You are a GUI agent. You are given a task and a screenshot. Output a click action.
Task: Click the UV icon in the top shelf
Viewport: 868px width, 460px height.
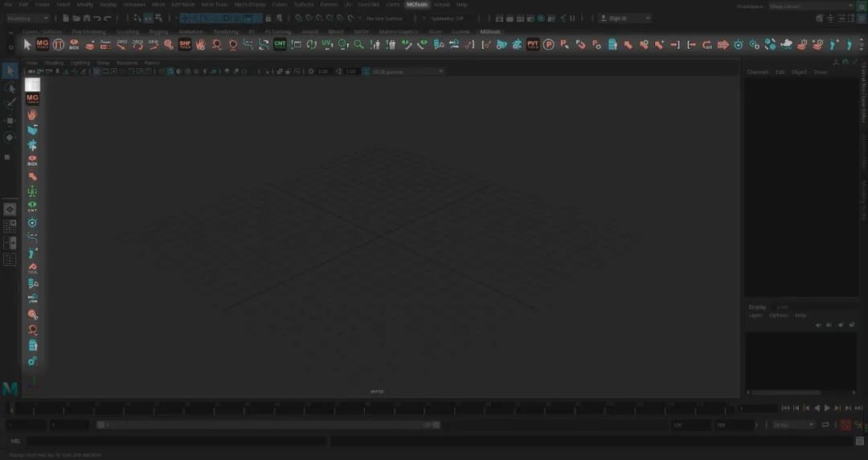(x=327, y=44)
